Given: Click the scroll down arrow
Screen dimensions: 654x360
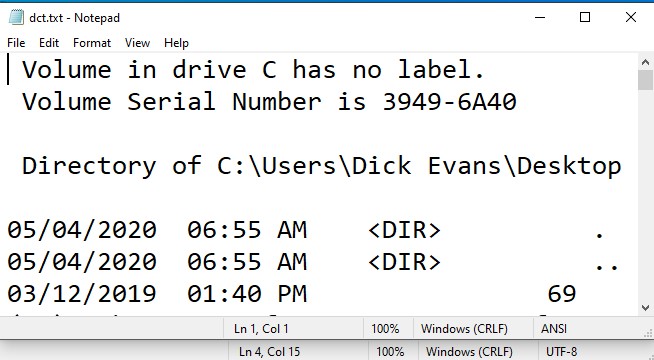Looking at the screenshot, I should 645,308.
